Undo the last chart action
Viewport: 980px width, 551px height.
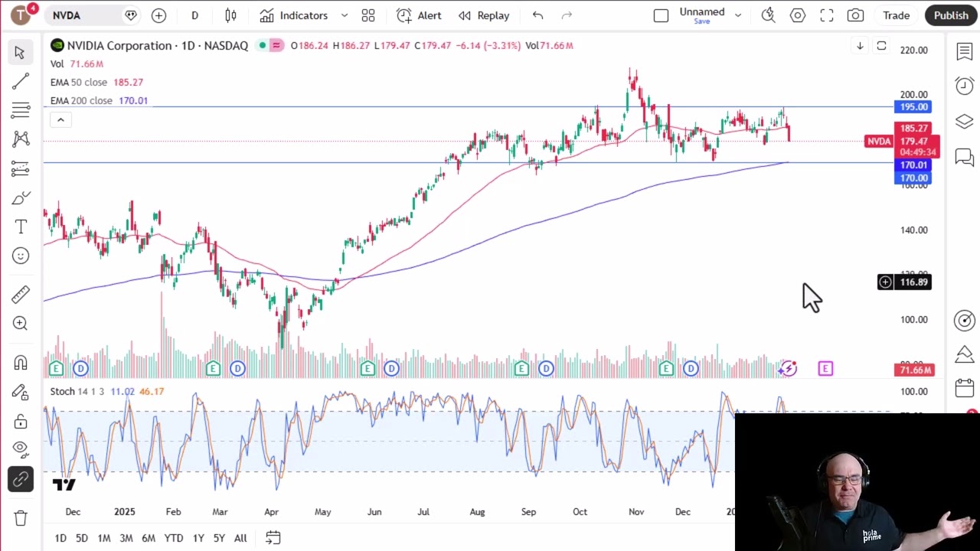tap(537, 15)
